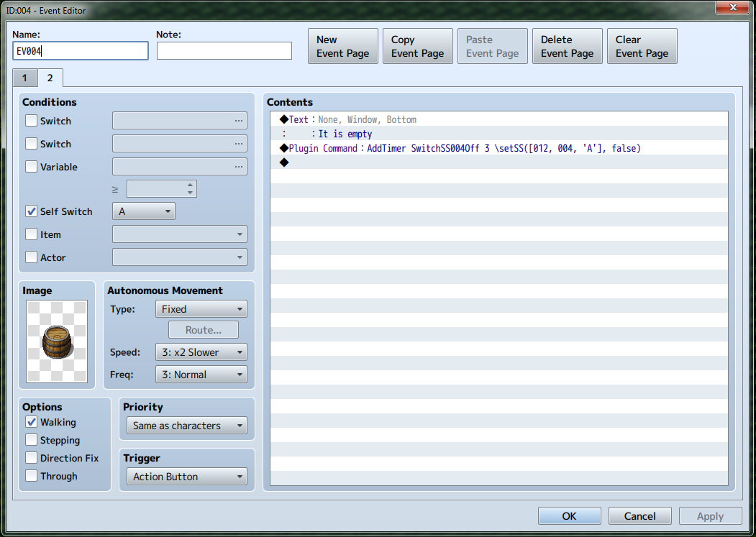
Task: Open the Self Switch A dropdown
Action: click(x=144, y=211)
